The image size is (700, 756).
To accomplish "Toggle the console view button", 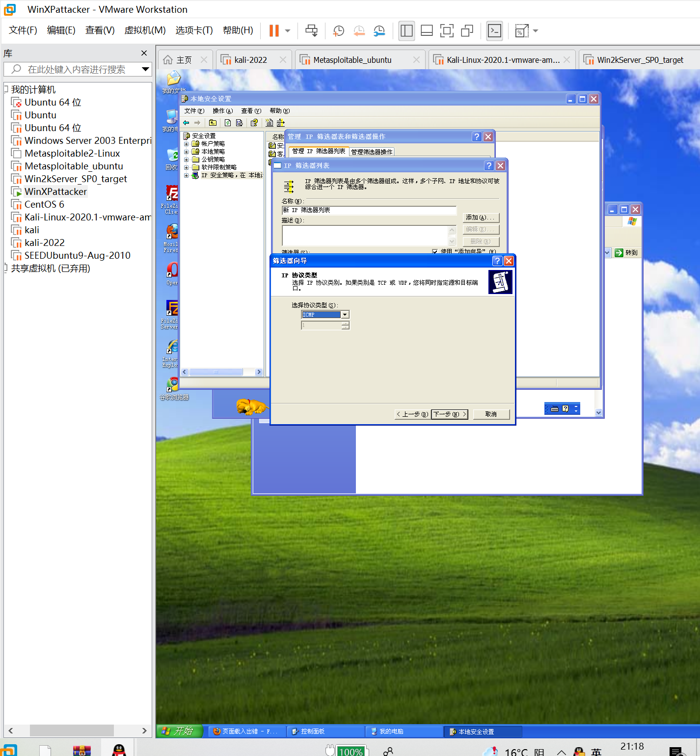I will [494, 30].
